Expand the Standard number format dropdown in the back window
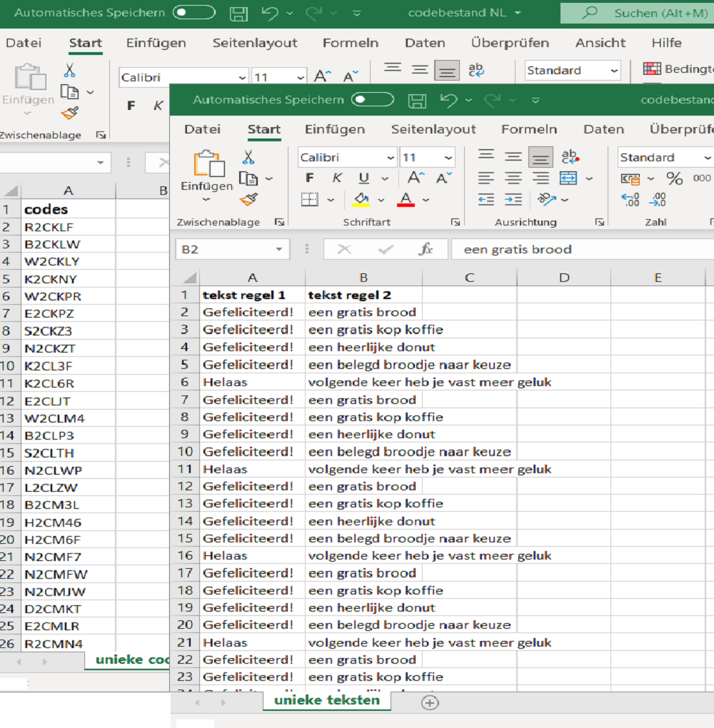 click(614, 71)
